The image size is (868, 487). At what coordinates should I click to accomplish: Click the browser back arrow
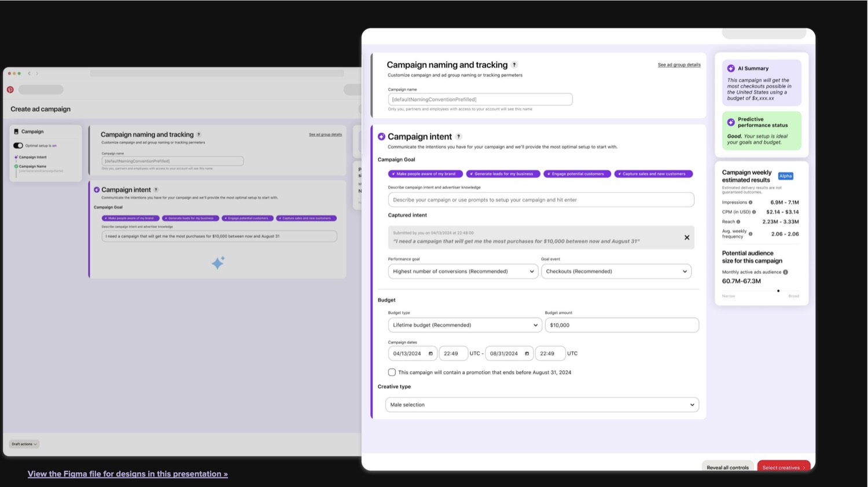tap(30, 74)
